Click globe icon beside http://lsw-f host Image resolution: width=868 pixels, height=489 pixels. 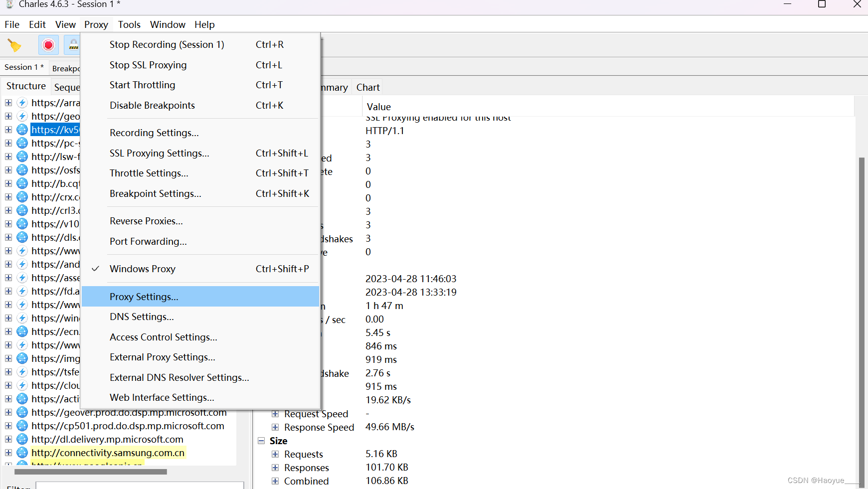pyautogui.click(x=22, y=157)
